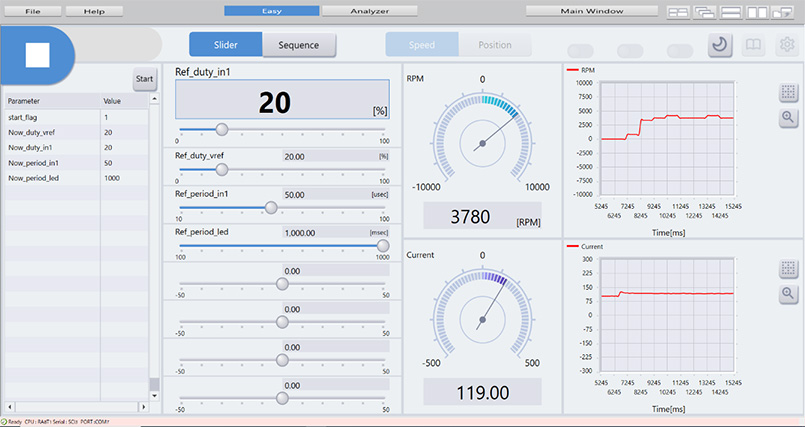Click the Parameter column header
The height and width of the screenshot is (427, 805).
coord(53,101)
